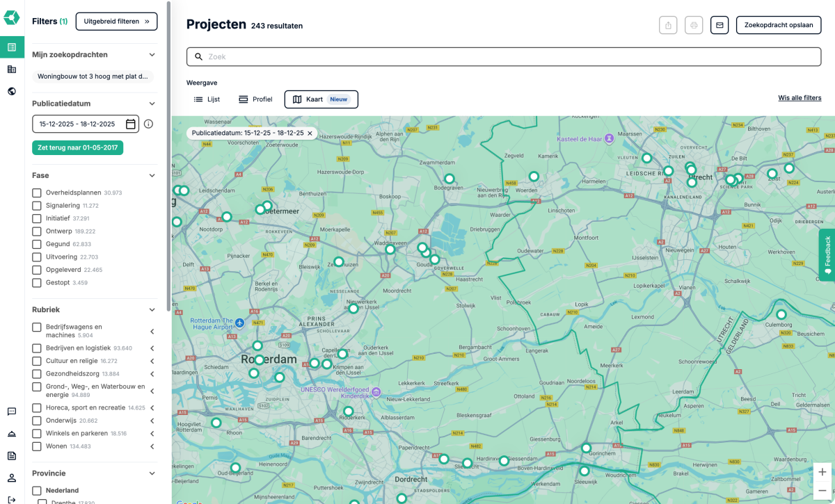Zoom in the map with plus button
The width and height of the screenshot is (835, 504).
(x=822, y=472)
